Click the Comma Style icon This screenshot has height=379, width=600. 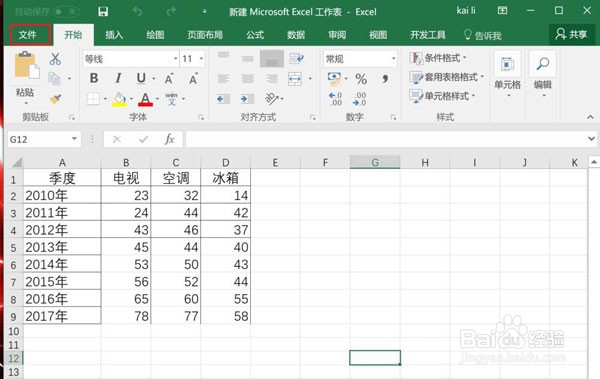point(385,79)
